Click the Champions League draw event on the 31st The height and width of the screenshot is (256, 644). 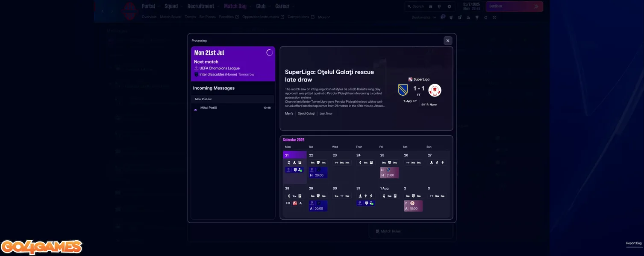[365, 203]
